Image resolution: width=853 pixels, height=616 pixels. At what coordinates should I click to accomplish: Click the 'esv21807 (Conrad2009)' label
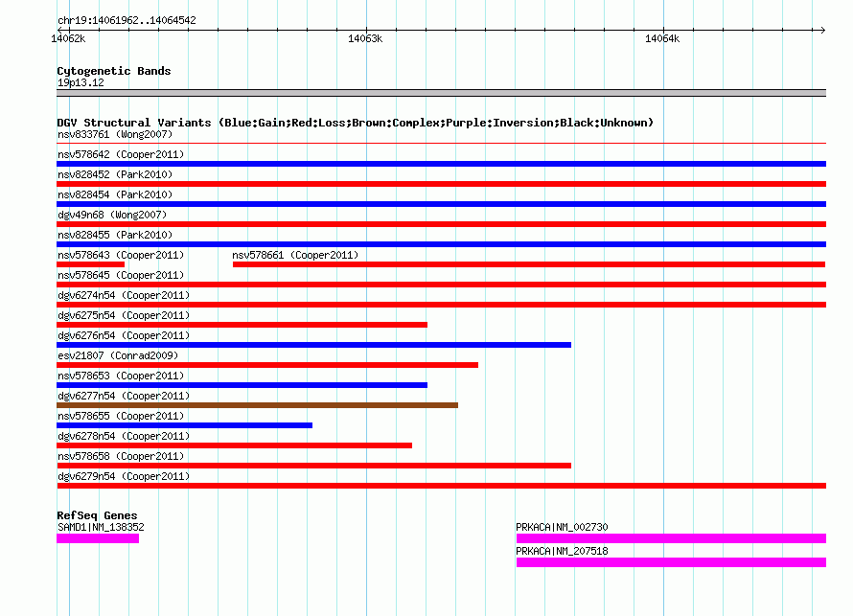click(x=118, y=355)
